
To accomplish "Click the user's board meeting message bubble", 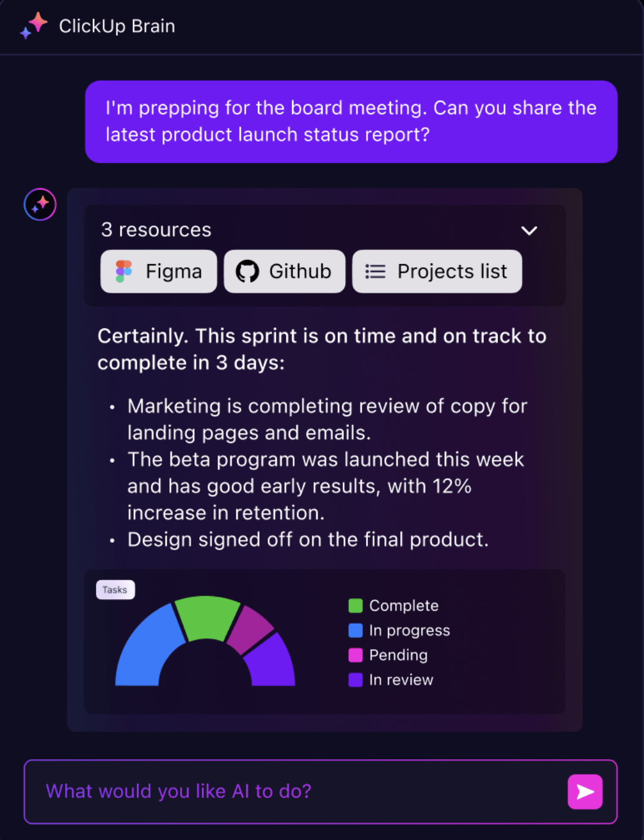I will pos(351,122).
